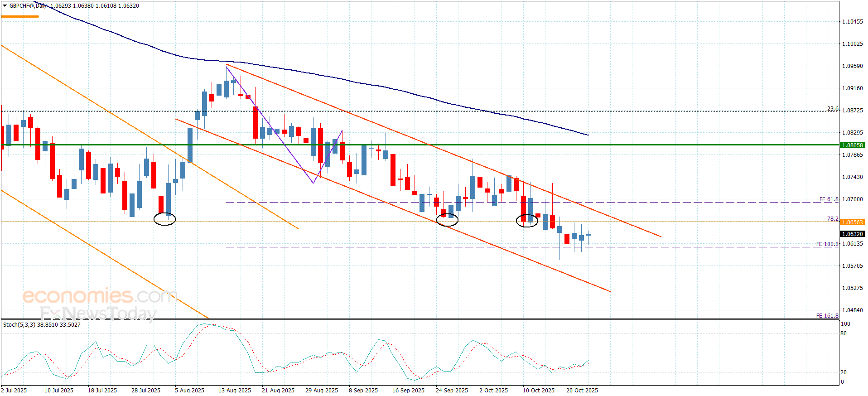Open the dropdown arrow beside GBPCHF@,Daily

click(5, 6)
